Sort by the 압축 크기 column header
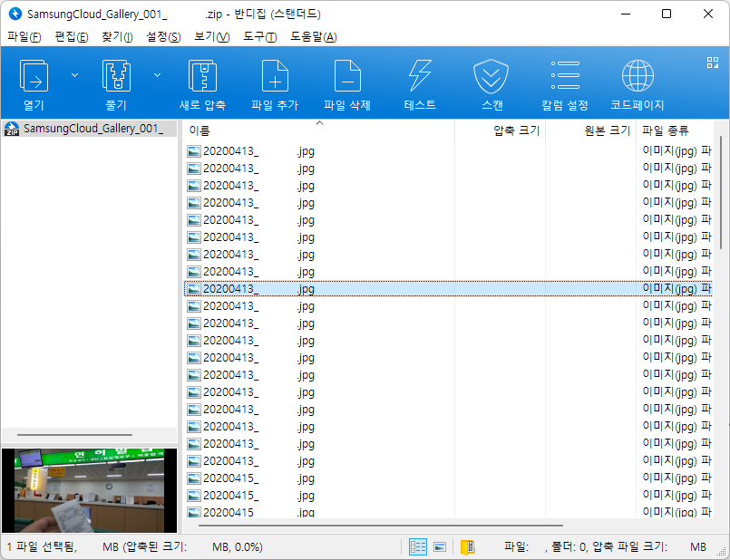 point(500,130)
